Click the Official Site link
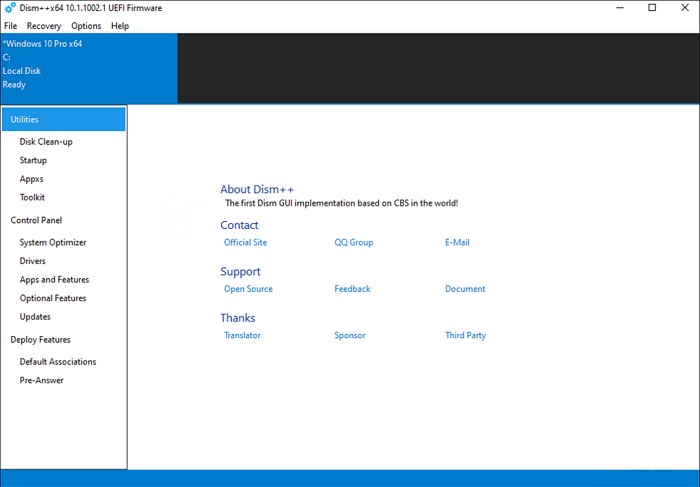Viewport: 700px width, 487px height. click(245, 243)
